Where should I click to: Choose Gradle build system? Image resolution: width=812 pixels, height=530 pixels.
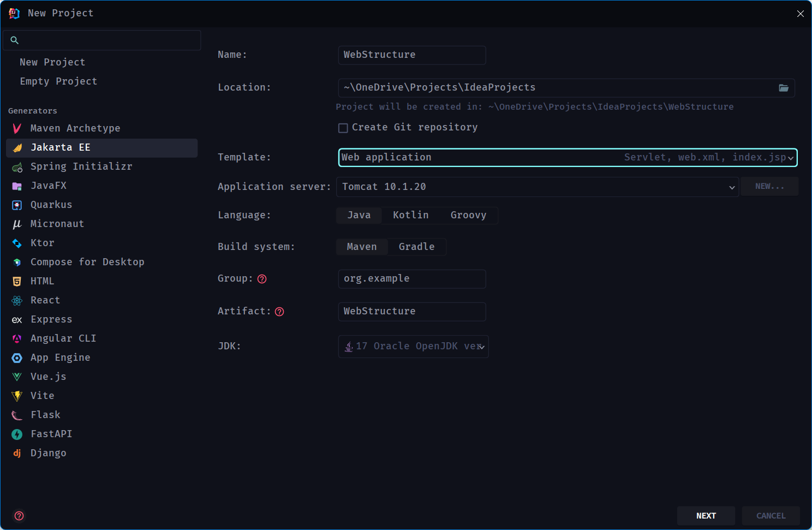pos(417,247)
